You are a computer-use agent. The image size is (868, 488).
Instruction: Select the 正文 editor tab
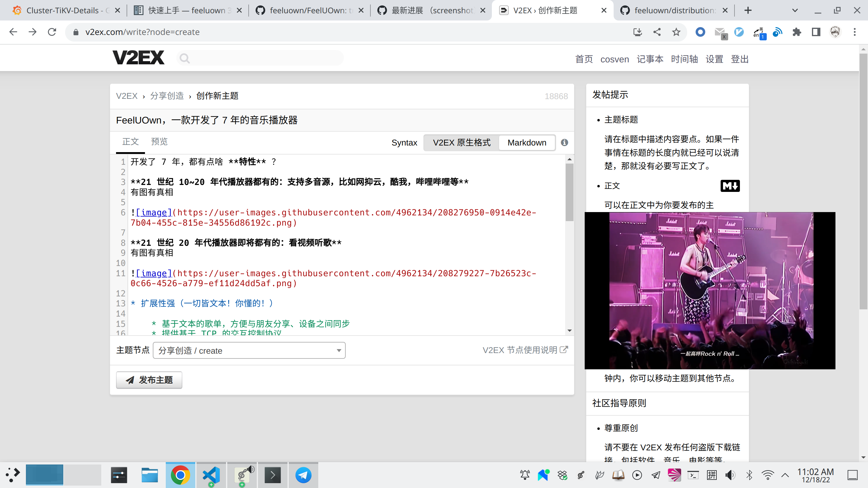131,142
